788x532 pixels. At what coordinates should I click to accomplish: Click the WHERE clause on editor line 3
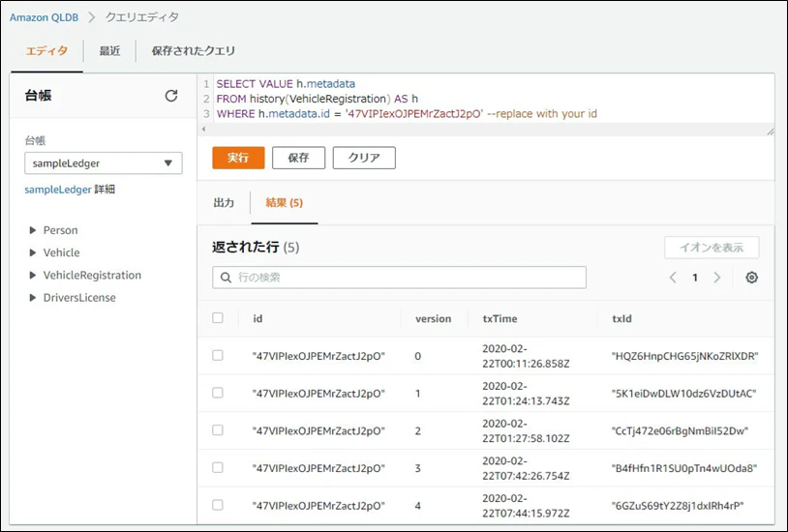(407, 114)
